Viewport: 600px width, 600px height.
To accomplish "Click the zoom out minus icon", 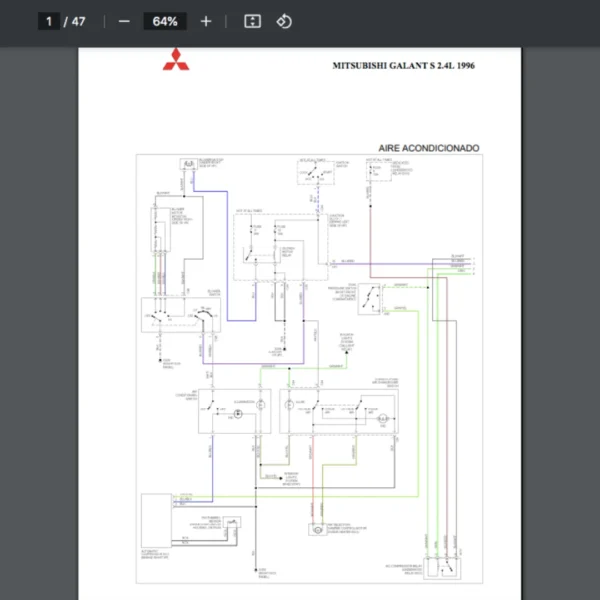I will pos(124,21).
